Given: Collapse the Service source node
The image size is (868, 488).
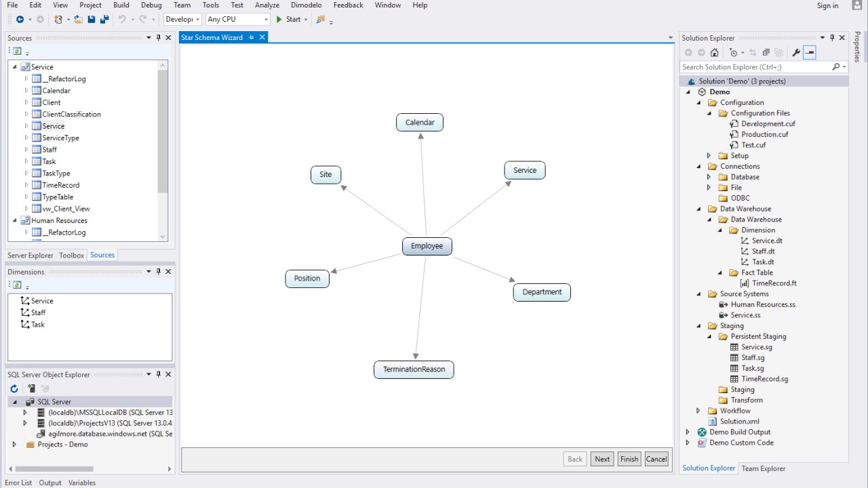Looking at the screenshot, I should pyautogui.click(x=15, y=67).
